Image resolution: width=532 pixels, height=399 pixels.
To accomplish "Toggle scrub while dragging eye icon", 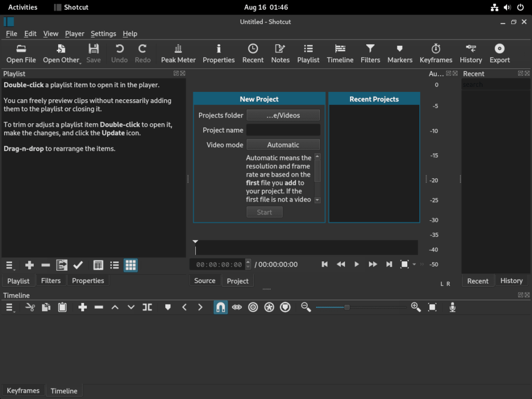I will [x=237, y=308].
